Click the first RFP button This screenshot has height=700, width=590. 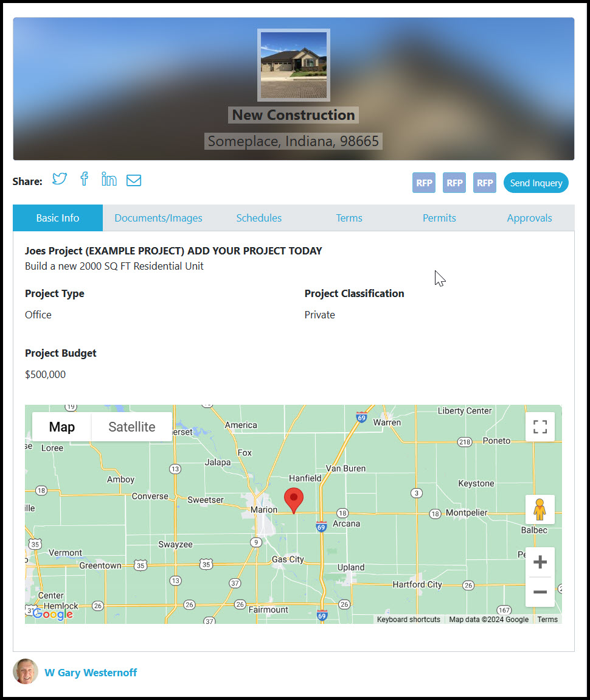[x=424, y=183]
